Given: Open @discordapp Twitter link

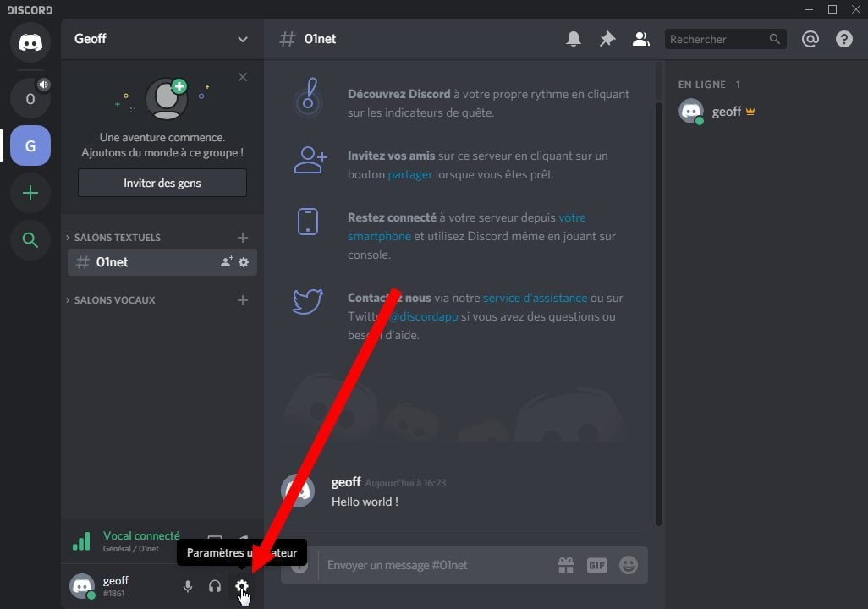Looking at the screenshot, I should (x=424, y=316).
